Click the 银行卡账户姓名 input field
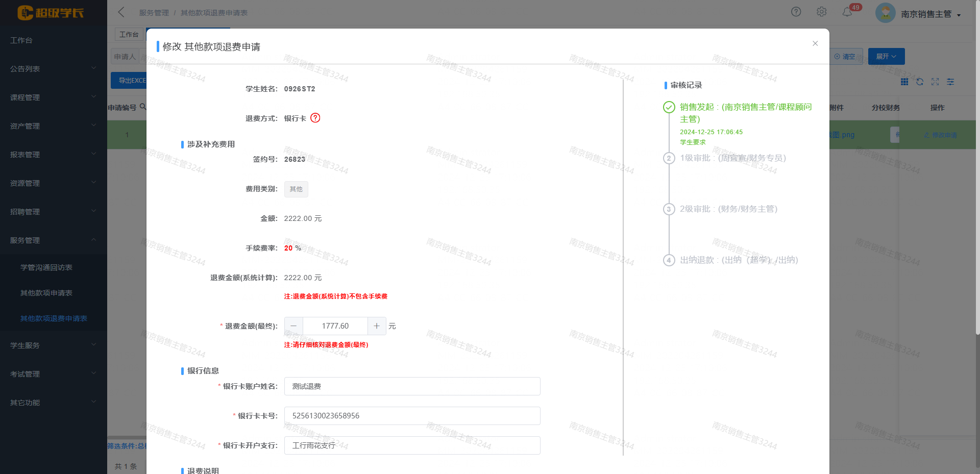This screenshot has height=474, width=980. (x=412, y=386)
